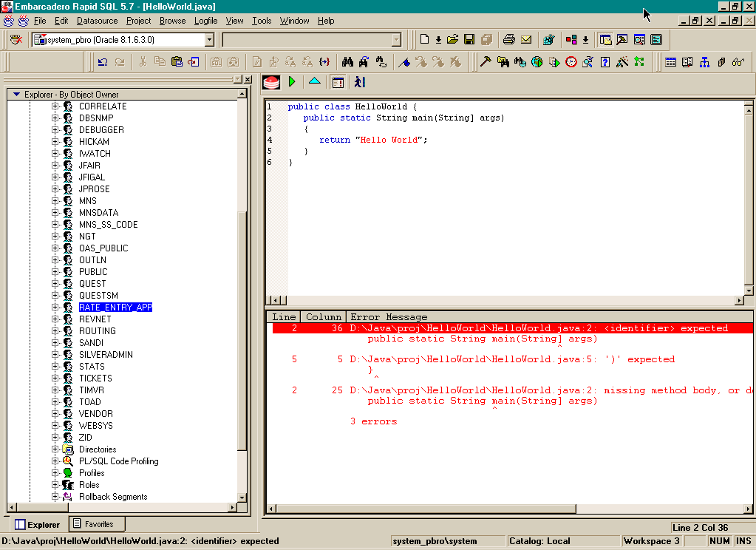
Task: Click the Java cup icon beside File menu
Action: pos(23,21)
